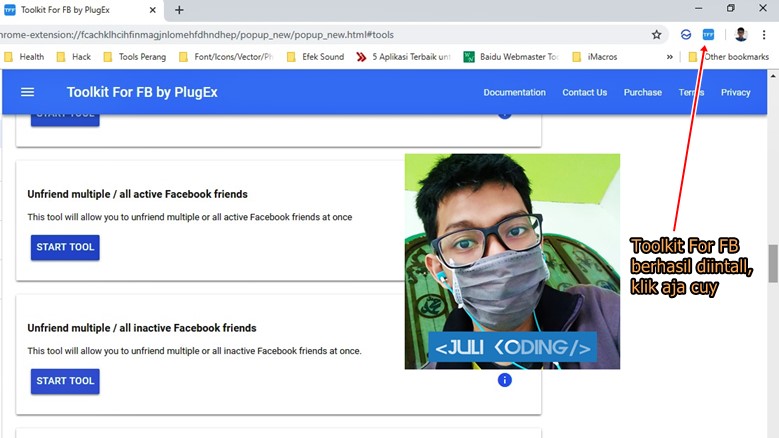Click the page vertical scrollbar thumb

click(773, 263)
